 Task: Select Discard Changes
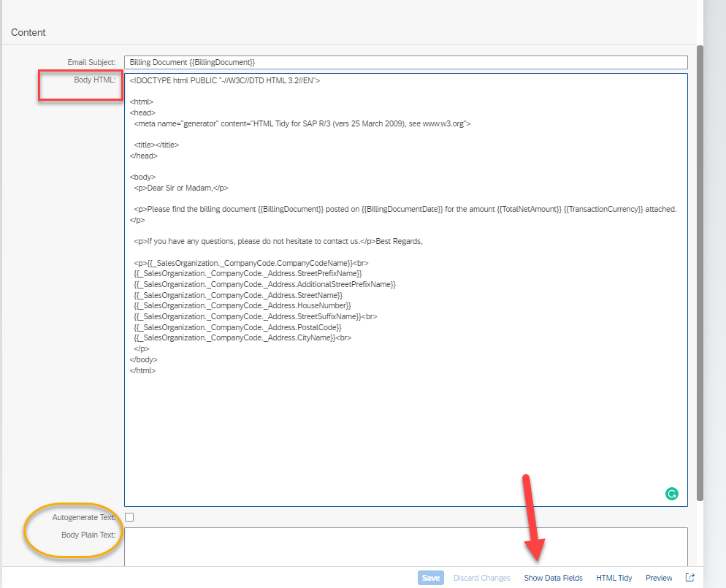click(x=481, y=577)
